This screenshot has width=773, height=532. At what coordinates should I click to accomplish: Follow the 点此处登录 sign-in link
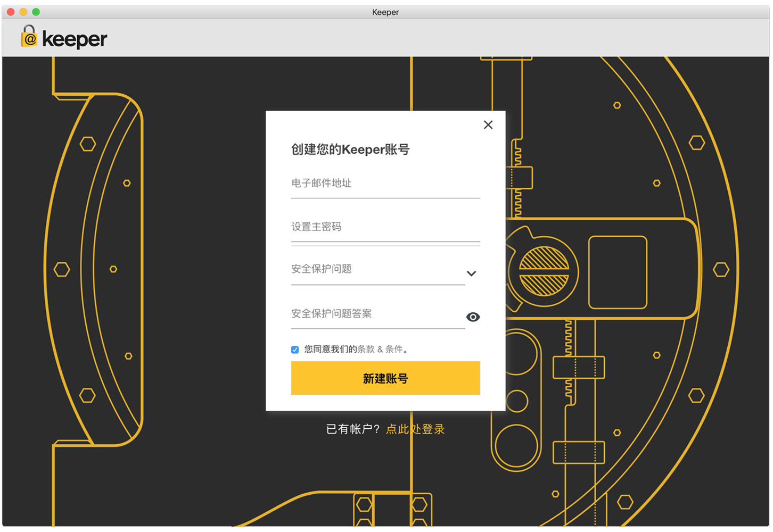click(x=415, y=429)
